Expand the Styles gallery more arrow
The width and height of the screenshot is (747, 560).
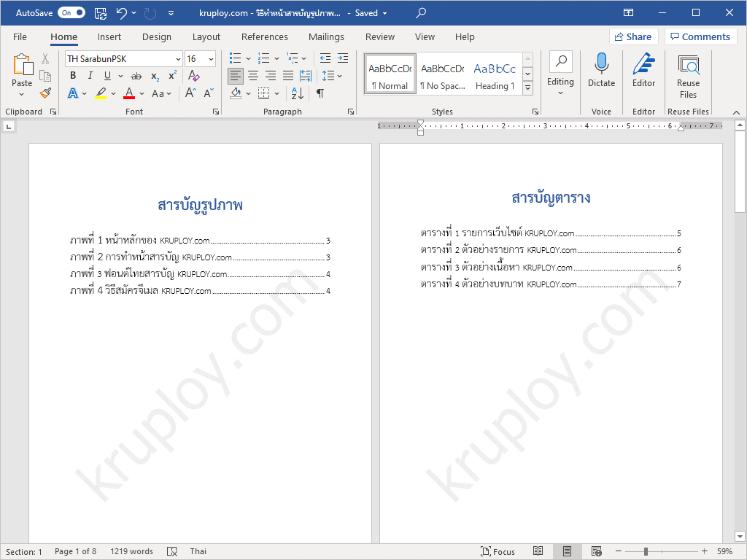point(527,87)
